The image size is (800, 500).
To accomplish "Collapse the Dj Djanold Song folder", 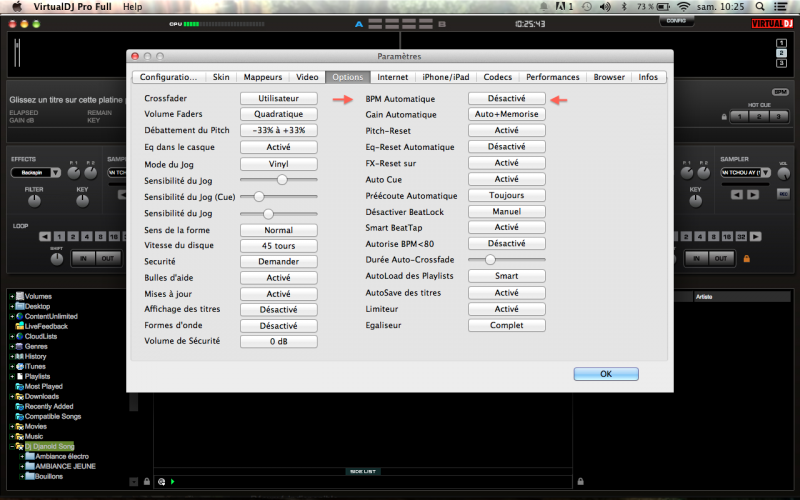I will tap(11, 446).
